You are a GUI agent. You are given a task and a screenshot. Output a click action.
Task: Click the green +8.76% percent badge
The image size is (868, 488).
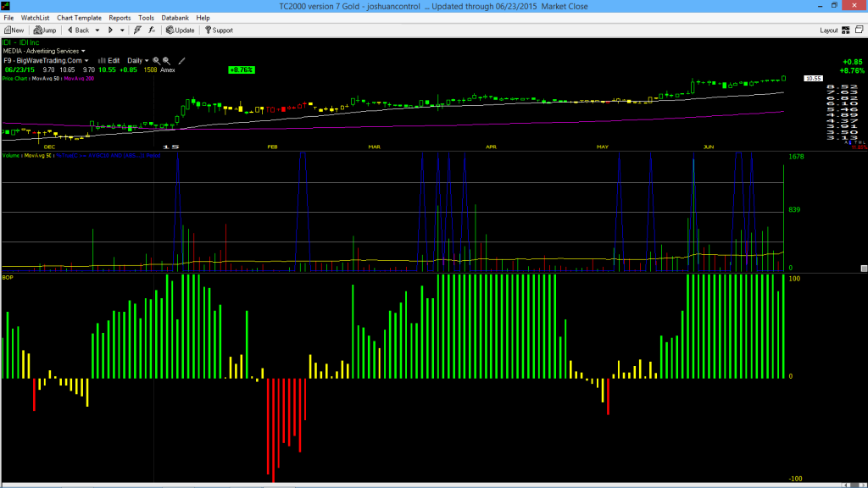point(242,69)
